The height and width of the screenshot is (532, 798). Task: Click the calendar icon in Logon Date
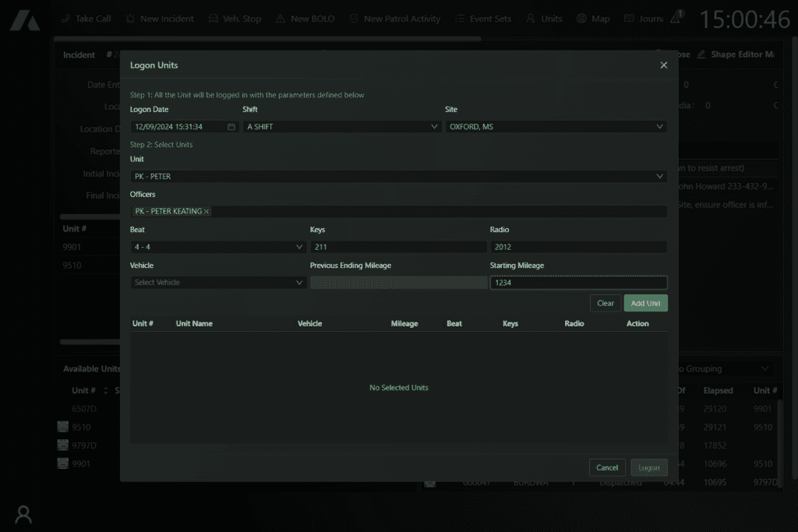[231, 127]
